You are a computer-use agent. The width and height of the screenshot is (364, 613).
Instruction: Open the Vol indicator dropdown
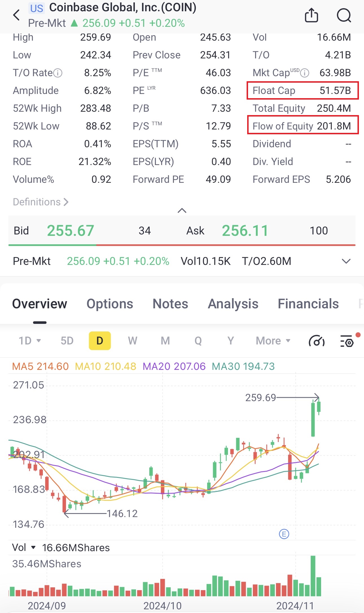(24, 548)
